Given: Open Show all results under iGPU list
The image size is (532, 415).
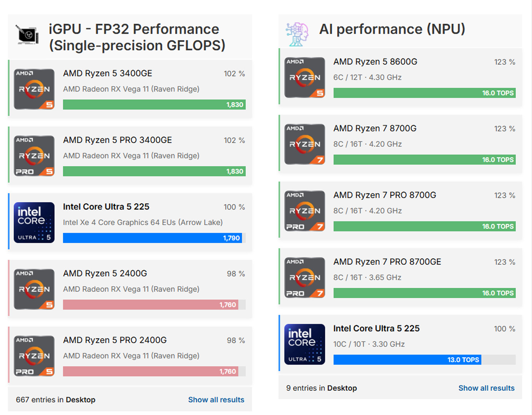Looking at the screenshot, I should [x=216, y=400].
